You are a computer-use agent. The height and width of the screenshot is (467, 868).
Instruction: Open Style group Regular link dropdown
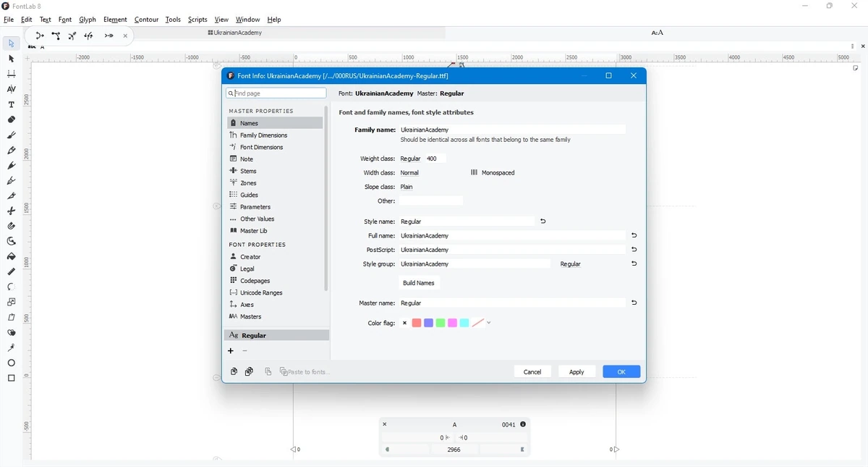[x=571, y=264]
